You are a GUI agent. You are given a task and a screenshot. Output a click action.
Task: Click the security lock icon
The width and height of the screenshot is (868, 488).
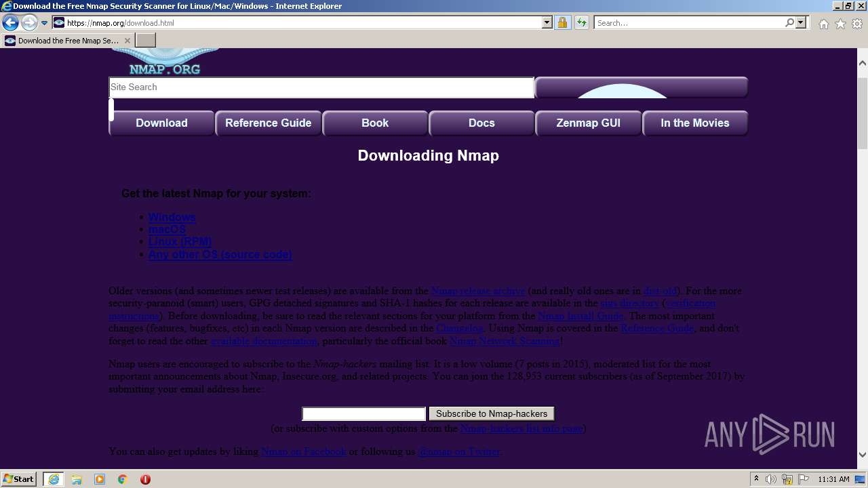click(562, 23)
